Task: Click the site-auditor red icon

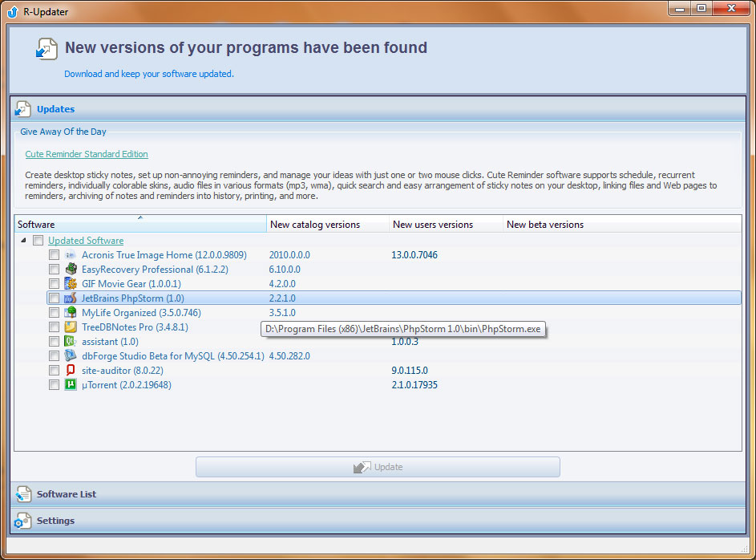Action: click(x=71, y=371)
